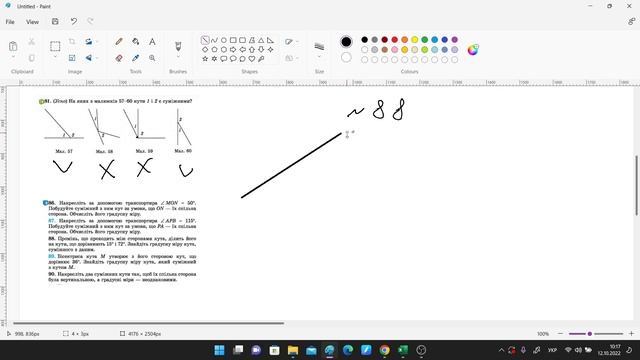Open the shape Outline dropdown
Image resolution: width=640 pixels, height=360 pixels.
point(291,42)
